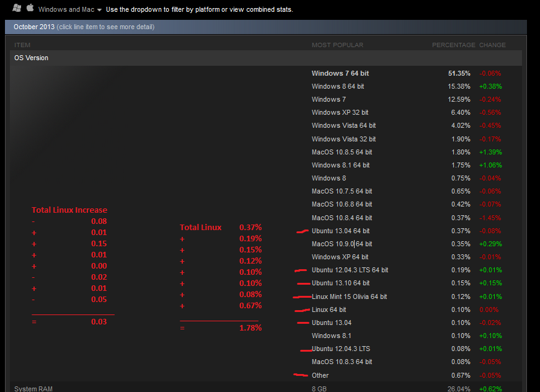Click the CHANGE column header
This screenshot has width=540, height=392.
coord(492,45)
